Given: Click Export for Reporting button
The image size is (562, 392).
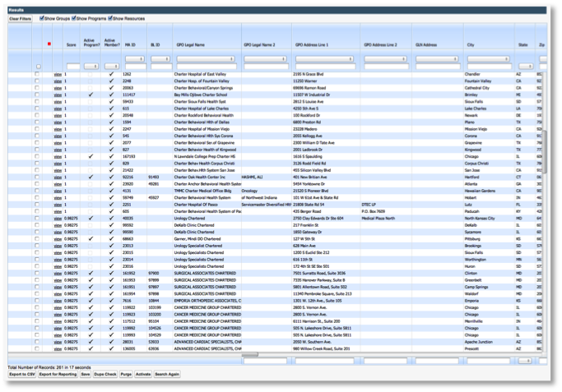Looking at the screenshot, I should point(59,375).
